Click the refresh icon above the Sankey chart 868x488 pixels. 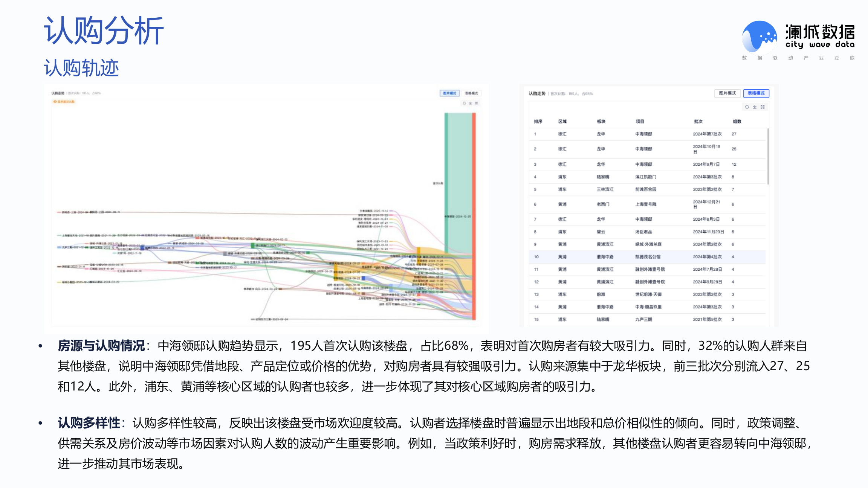coord(464,103)
